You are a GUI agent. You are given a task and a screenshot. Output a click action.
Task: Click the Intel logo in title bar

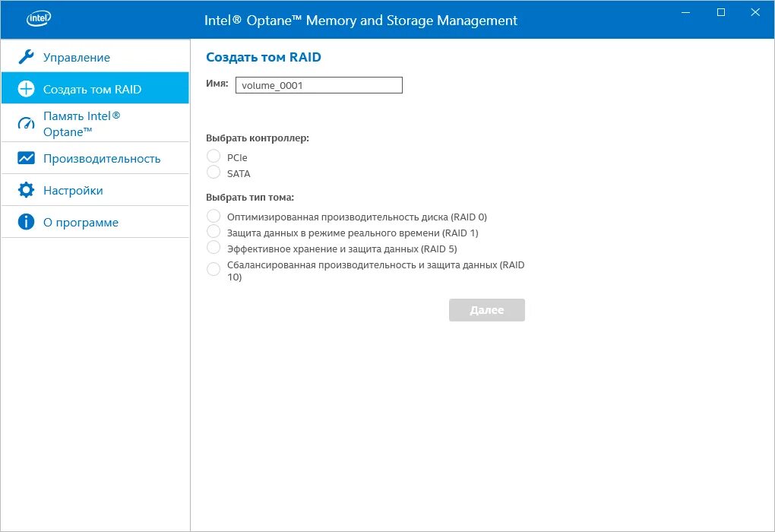click(x=39, y=19)
